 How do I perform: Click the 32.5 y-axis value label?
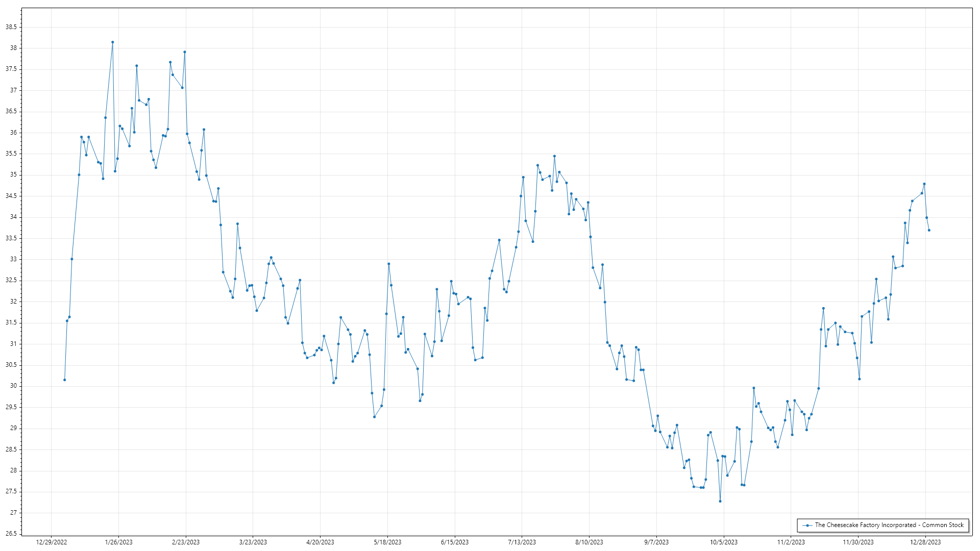11,281
